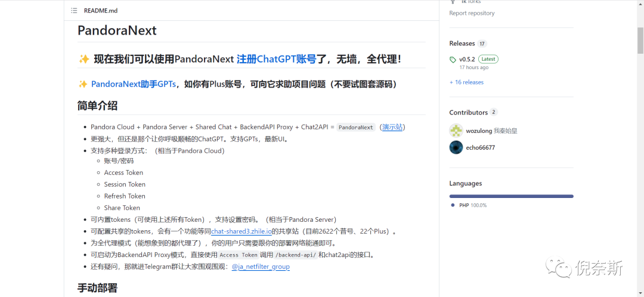Viewport: 644px width, 297px height.
Task: Open the 注册ChatGPT账号 link
Action: pos(277,59)
